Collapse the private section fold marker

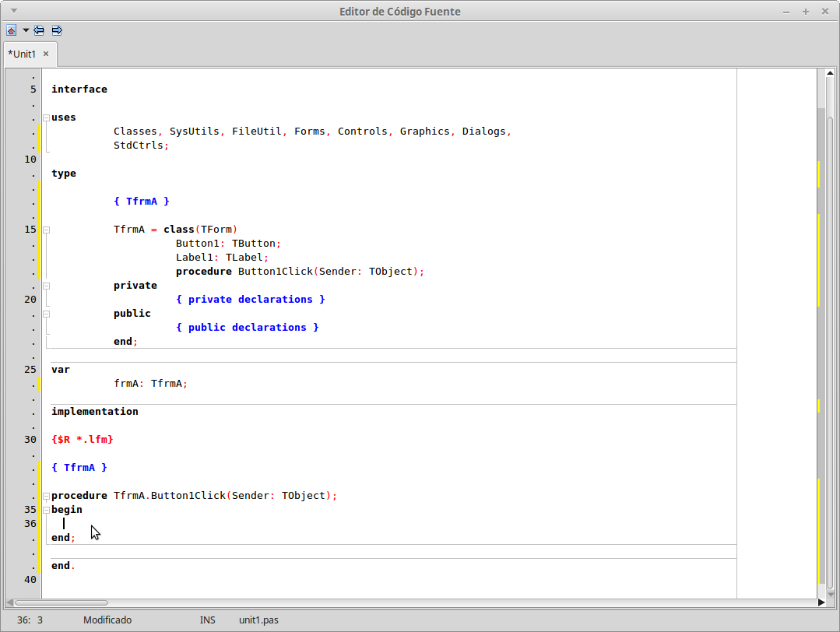(46, 285)
